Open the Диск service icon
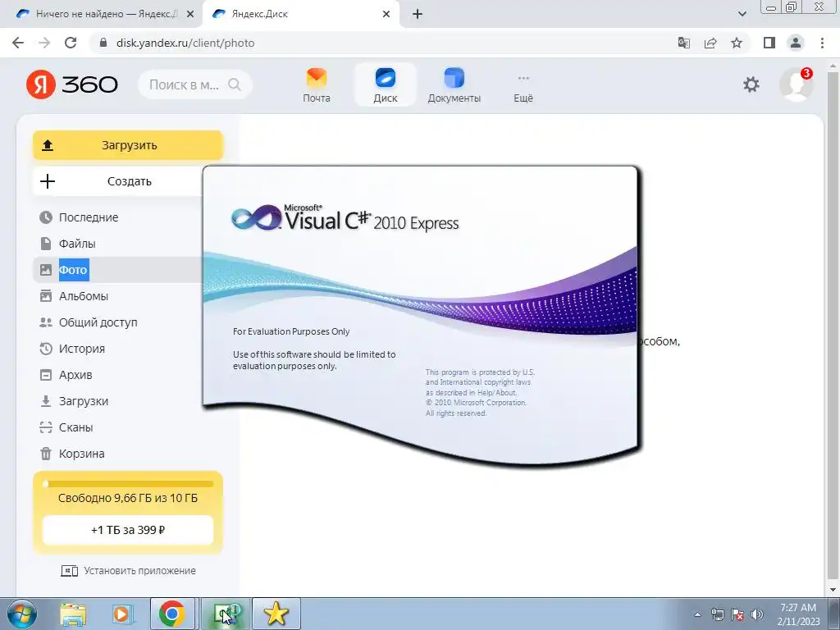 click(386, 85)
